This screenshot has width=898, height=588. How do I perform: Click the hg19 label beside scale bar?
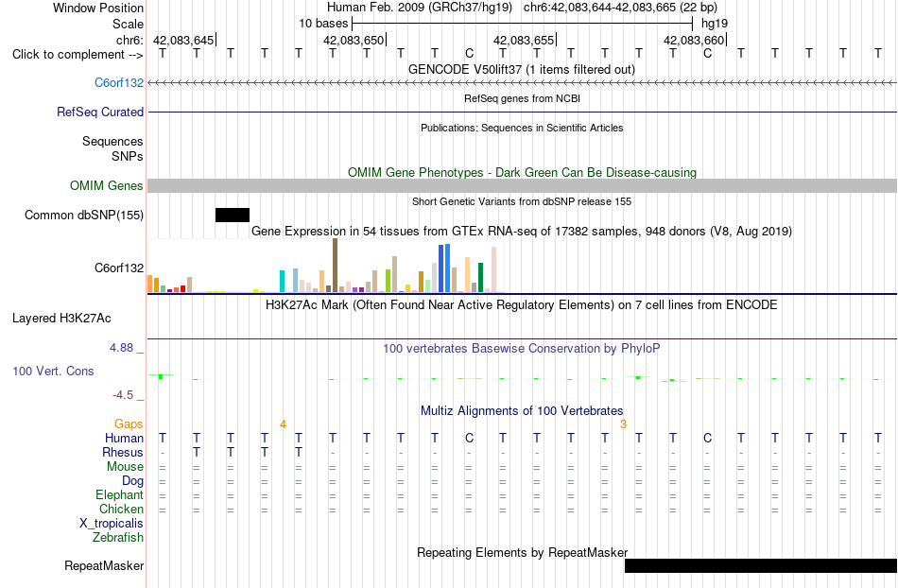(715, 24)
